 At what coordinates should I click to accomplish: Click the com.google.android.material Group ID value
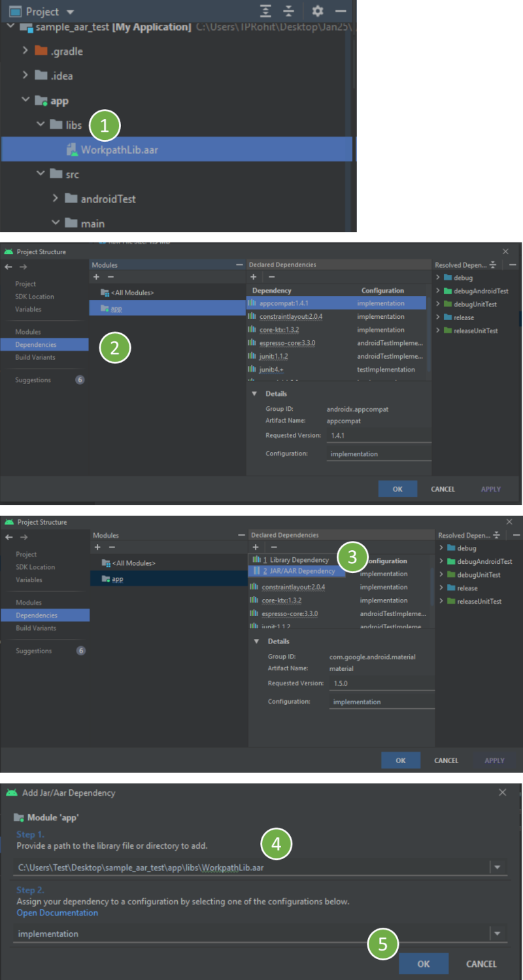coord(373,657)
